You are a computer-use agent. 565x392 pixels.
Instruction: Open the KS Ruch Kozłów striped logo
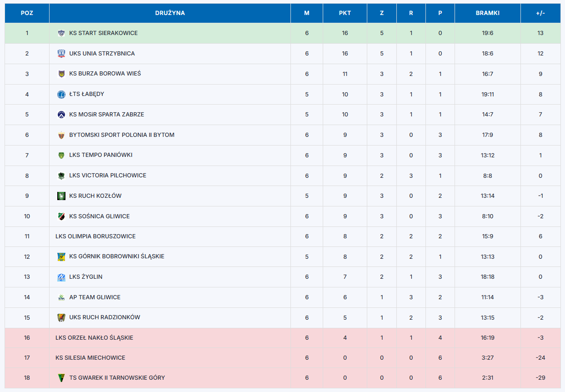pyautogui.click(x=61, y=196)
